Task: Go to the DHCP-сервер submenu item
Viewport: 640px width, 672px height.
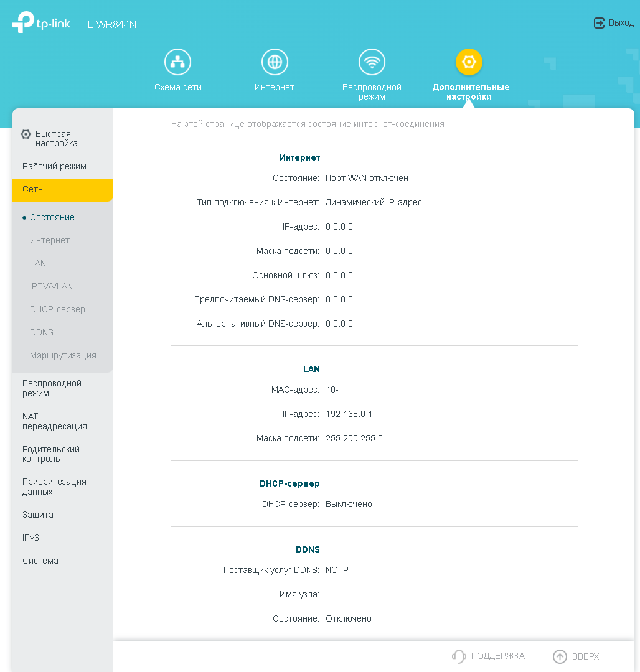Action: pos(57,309)
